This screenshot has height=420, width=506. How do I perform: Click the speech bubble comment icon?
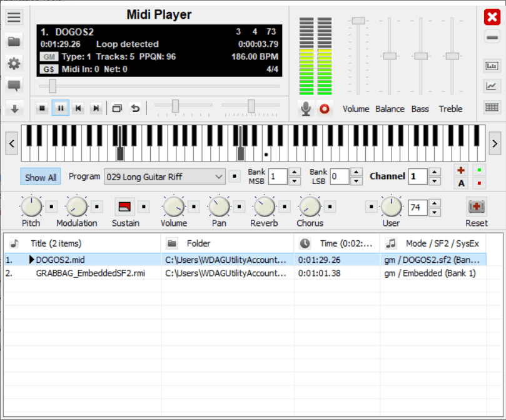click(x=14, y=86)
